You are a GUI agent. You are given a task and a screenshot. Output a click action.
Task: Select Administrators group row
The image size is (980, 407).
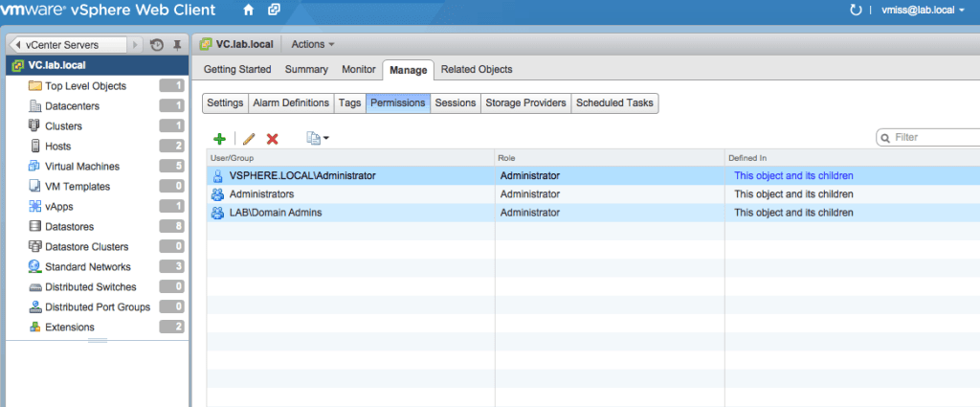point(593,194)
